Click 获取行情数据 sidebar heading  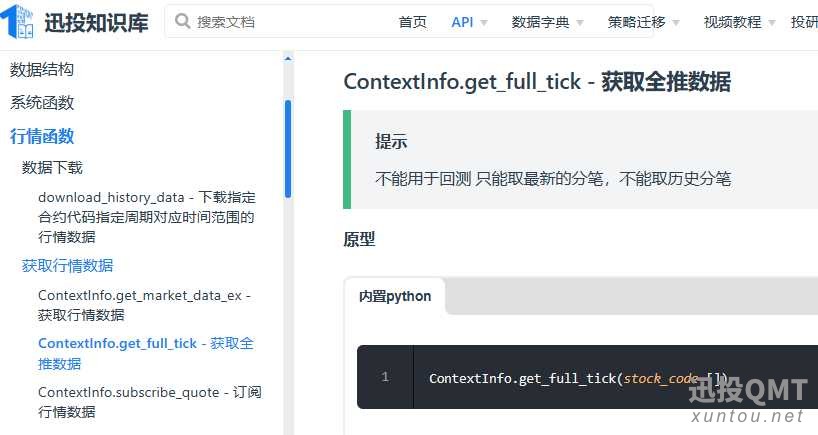click(67, 265)
